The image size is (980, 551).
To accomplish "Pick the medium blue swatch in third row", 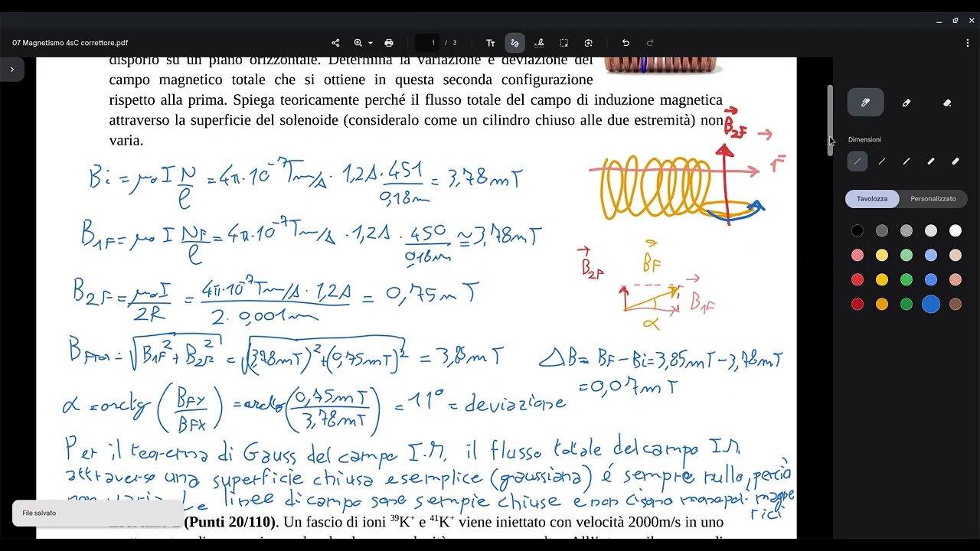I will coord(931,280).
